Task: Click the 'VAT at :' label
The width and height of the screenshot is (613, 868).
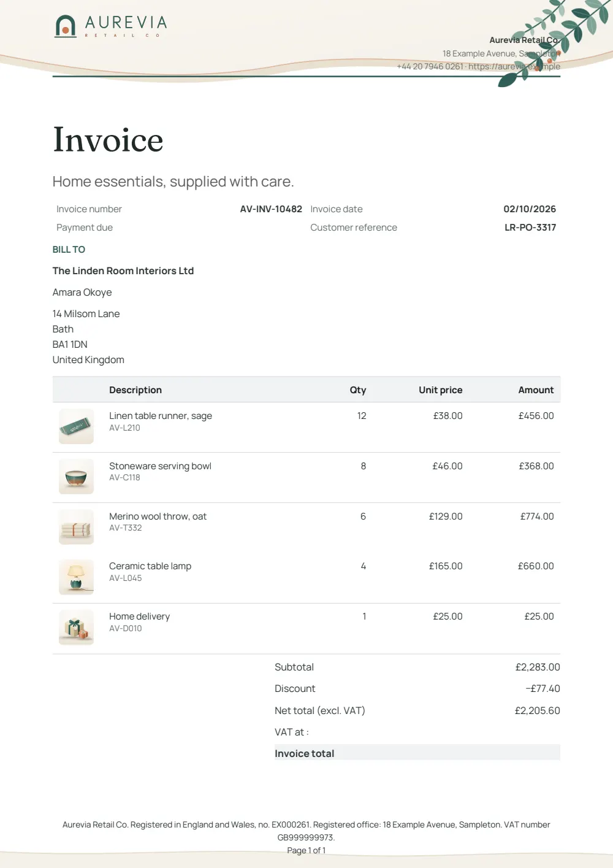Action: point(292,732)
